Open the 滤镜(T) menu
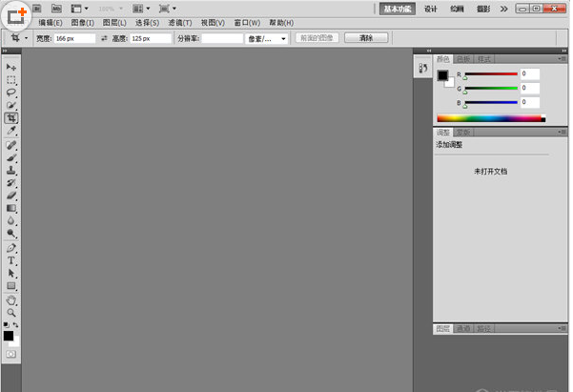This screenshot has width=573, height=392. tap(180, 23)
